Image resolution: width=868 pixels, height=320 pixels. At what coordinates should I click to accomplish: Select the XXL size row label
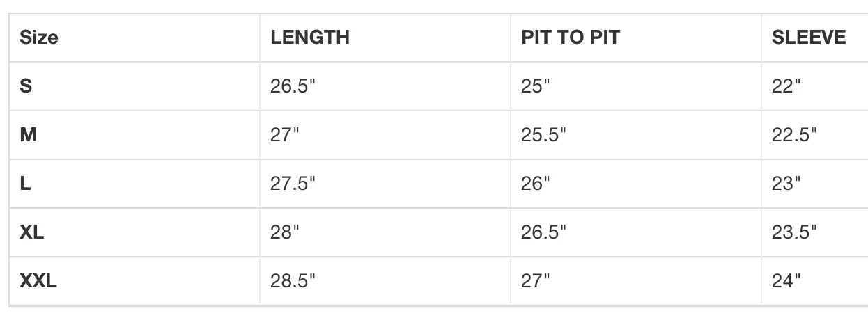[x=38, y=281]
